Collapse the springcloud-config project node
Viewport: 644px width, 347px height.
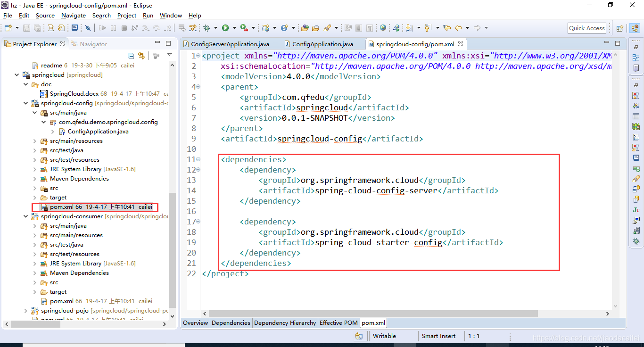click(x=26, y=103)
